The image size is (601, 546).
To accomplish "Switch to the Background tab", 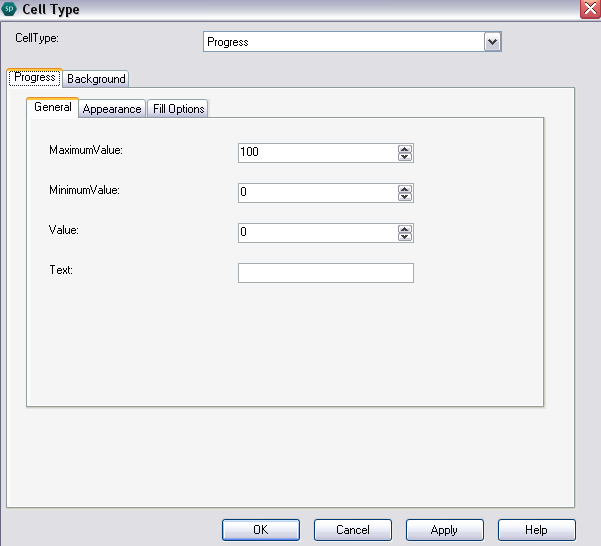I will pyautogui.click(x=96, y=79).
